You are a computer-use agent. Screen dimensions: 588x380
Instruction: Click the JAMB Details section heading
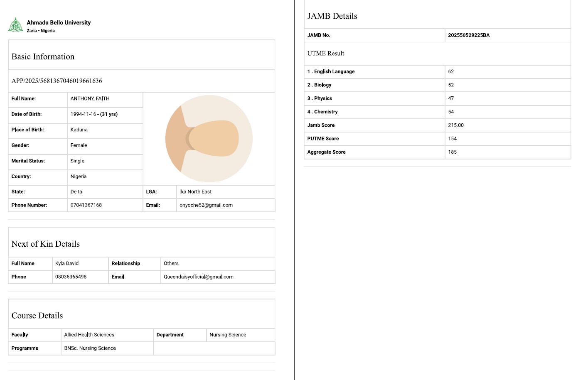click(x=332, y=16)
